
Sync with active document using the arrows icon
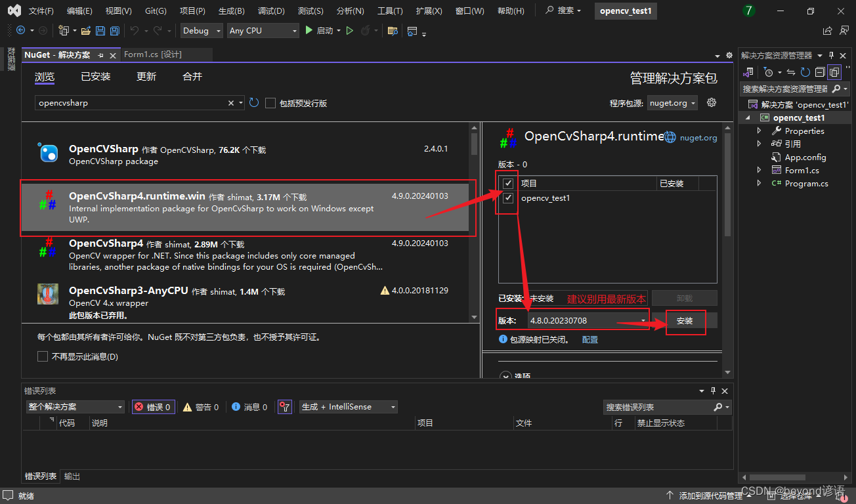pos(791,72)
